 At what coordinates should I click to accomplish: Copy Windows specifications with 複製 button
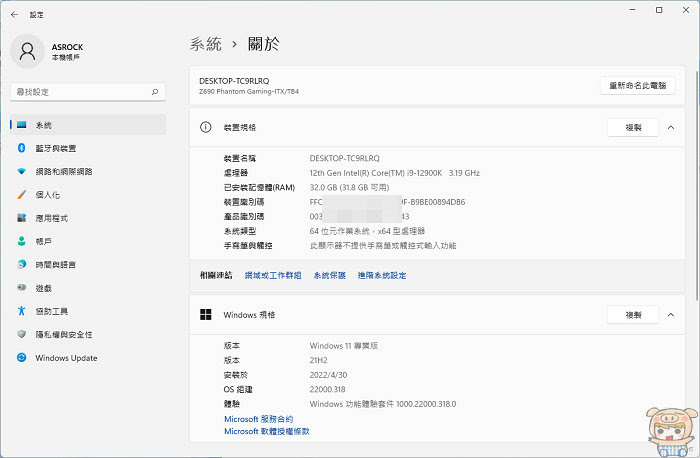click(x=633, y=315)
